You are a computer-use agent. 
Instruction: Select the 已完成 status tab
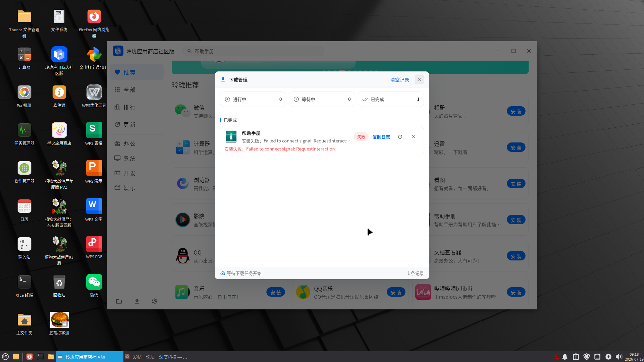[x=391, y=99]
